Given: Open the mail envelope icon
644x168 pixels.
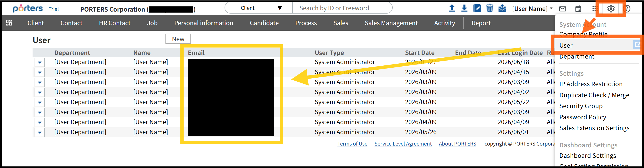Looking at the screenshot, I should tap(563, 9).
